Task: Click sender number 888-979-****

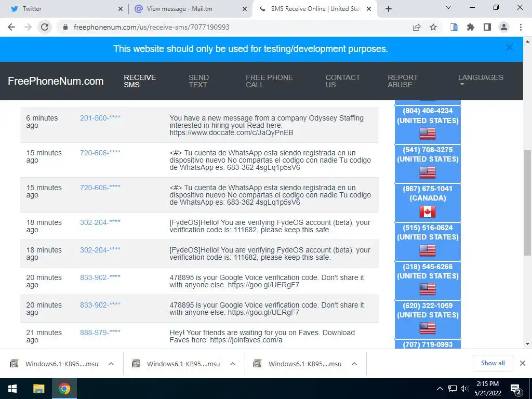Action: click(x=100, y=332)
